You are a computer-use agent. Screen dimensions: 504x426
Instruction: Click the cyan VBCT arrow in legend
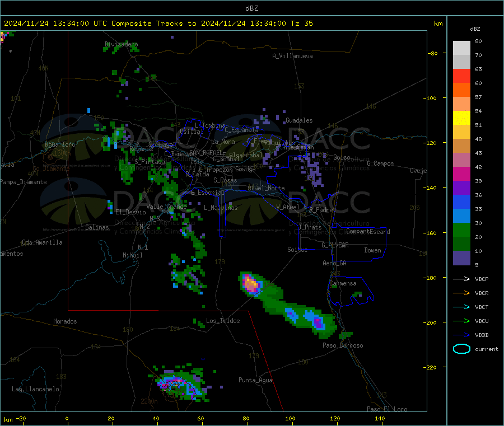click(x=461, y=307)
